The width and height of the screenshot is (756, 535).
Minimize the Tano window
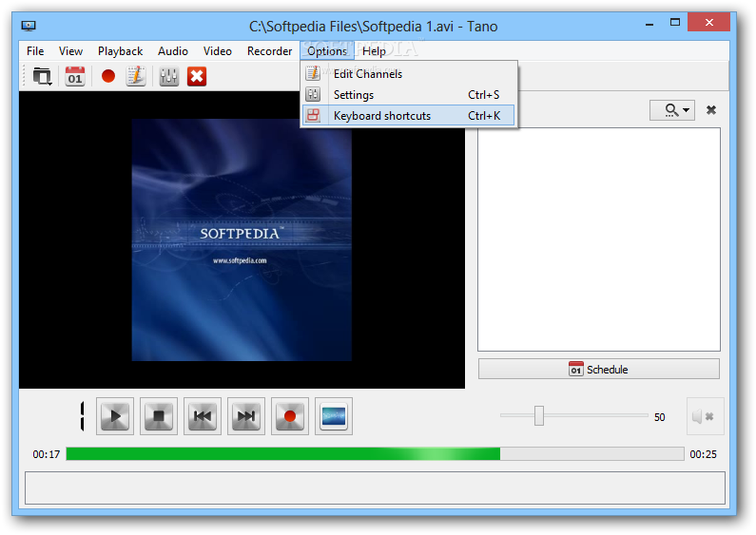pyautogui.click(x=649, y=23)
